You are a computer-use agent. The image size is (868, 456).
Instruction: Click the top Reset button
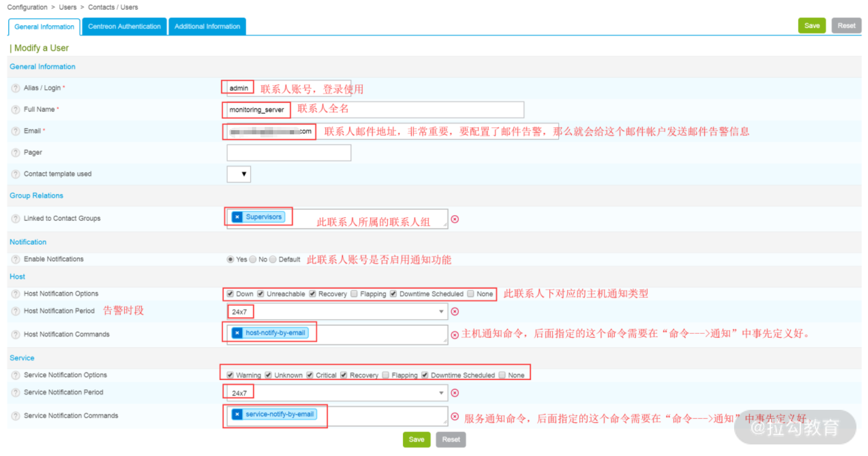(846, 26)
